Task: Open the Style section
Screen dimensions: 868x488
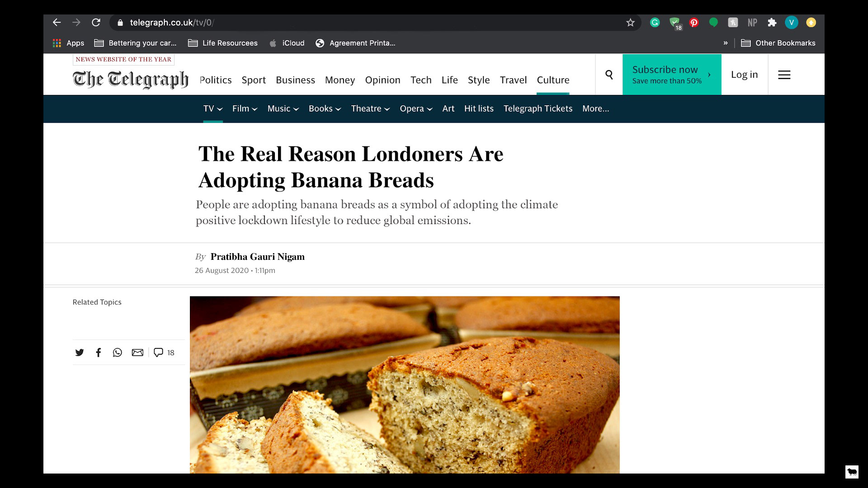Action: coord(479,80)
